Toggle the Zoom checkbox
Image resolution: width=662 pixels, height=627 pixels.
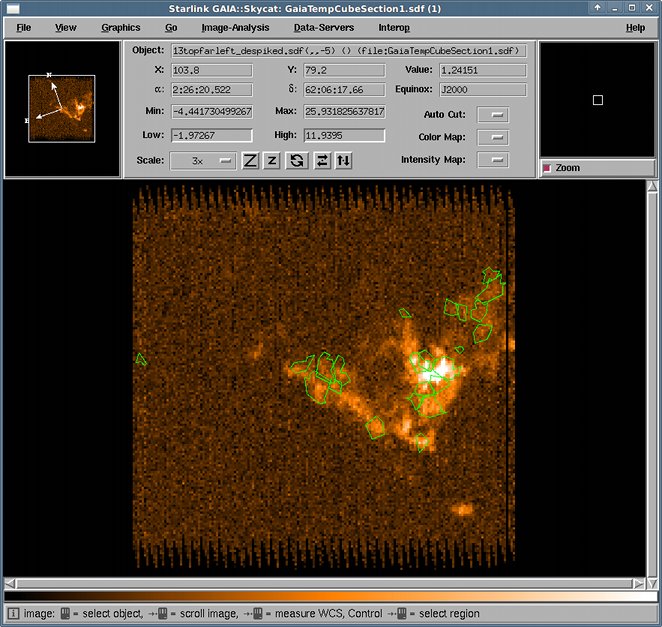(547, 168)
